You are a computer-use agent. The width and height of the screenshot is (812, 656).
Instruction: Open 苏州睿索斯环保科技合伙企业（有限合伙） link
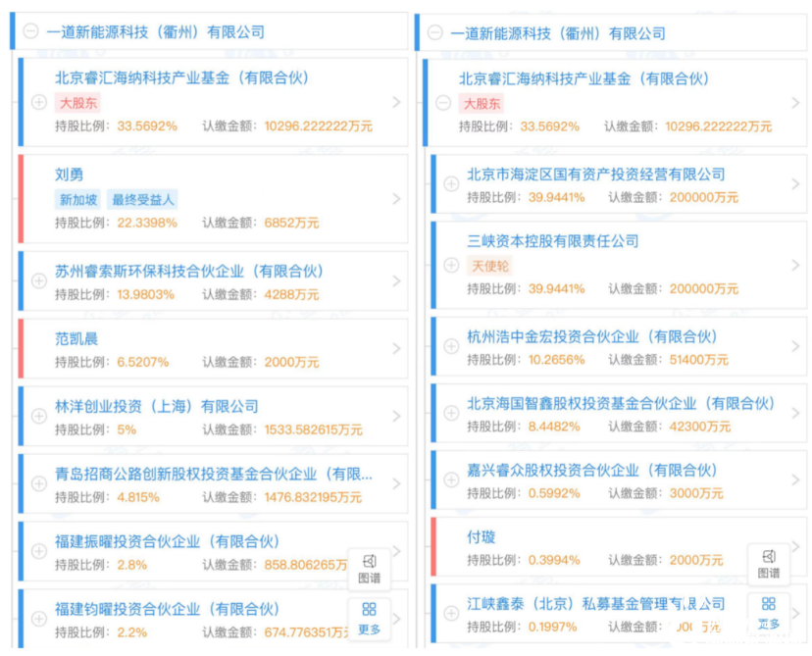(189, 271)
